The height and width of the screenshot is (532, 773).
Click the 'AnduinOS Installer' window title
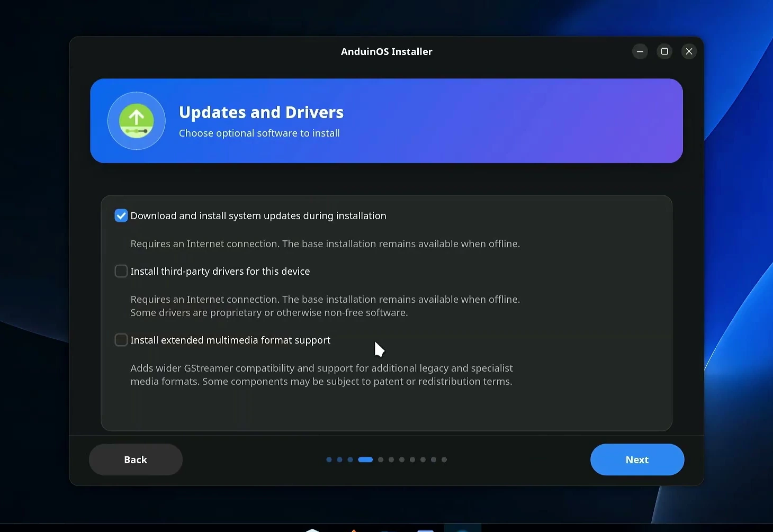(x=386, y=51)
